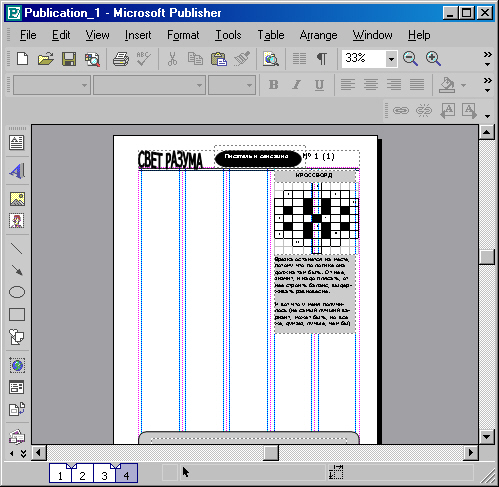The image size is (499, 487).
Task: Select the Text Frame tool
Action: pyautogui.click(x=17, y=143)
